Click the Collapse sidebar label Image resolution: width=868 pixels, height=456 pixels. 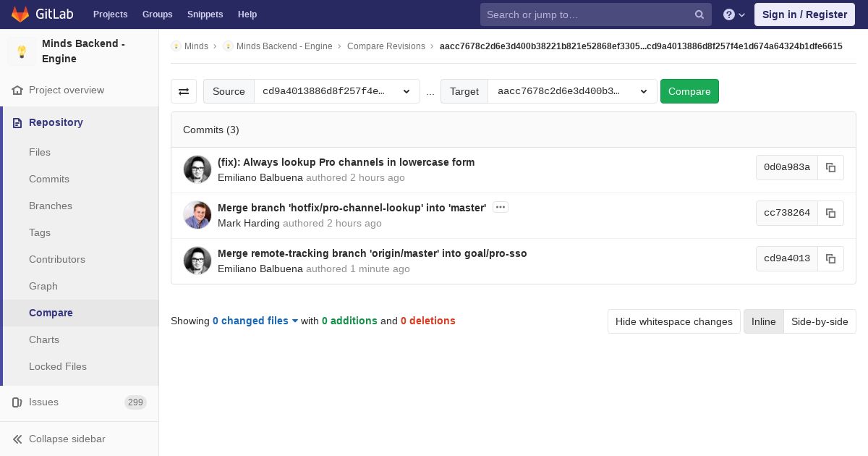click(x=67, y=439)
